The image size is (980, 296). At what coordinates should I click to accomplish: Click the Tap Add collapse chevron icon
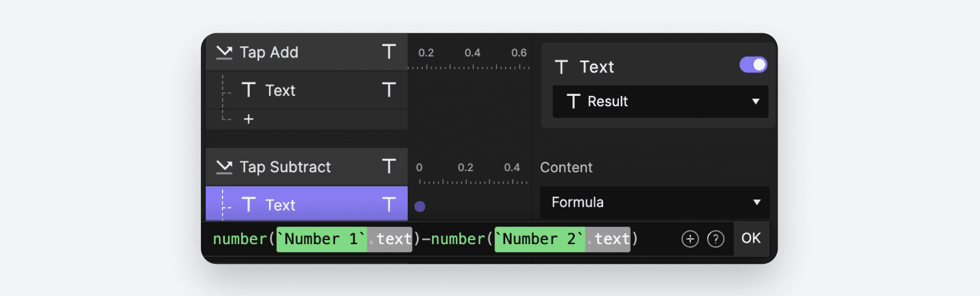[224, 52]
